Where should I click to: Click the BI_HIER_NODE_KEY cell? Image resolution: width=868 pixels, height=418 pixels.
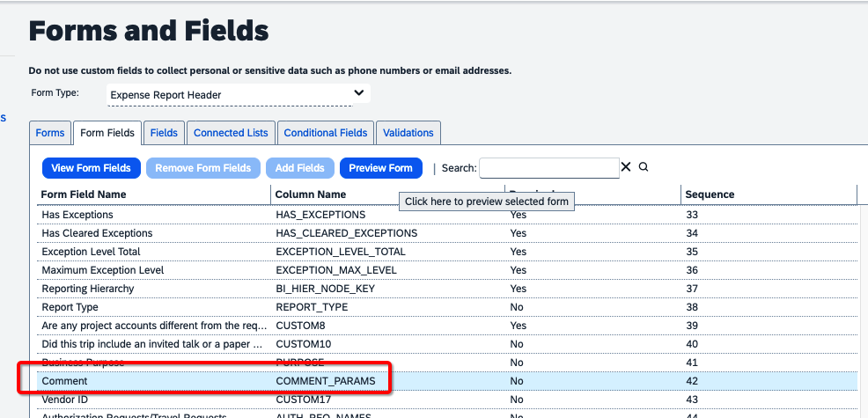[x=326, y=289]
